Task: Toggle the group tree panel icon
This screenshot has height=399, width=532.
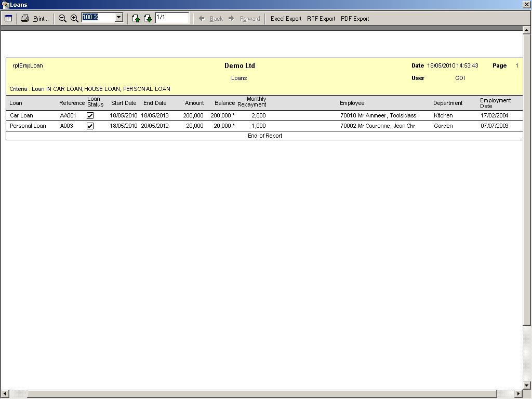Action: pyautogui.click(x=8, y=18)
